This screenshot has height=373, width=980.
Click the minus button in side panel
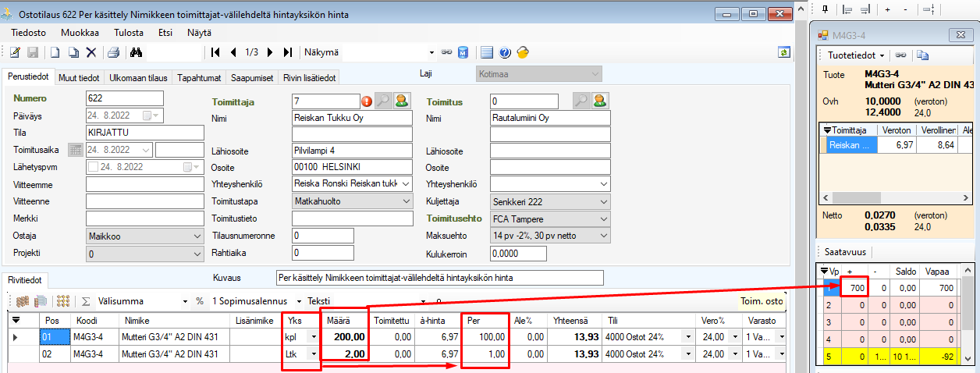coord(905,9)
